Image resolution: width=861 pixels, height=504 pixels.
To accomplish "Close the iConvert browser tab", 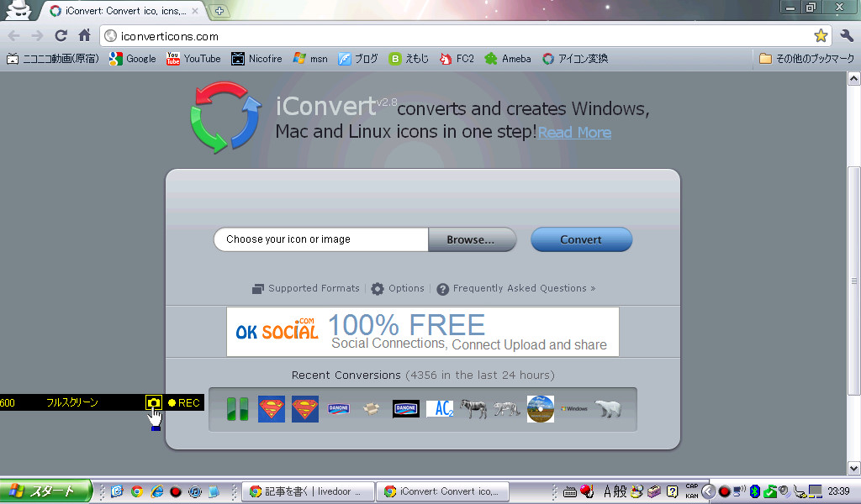I will pyautogui.click(x=195, y=10).
